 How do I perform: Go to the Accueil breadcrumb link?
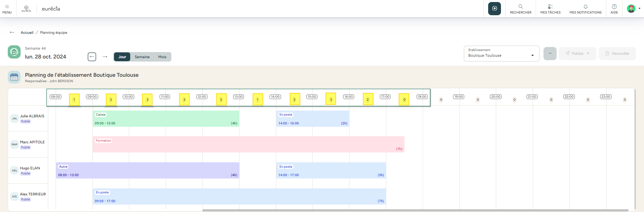coord(27,32)
